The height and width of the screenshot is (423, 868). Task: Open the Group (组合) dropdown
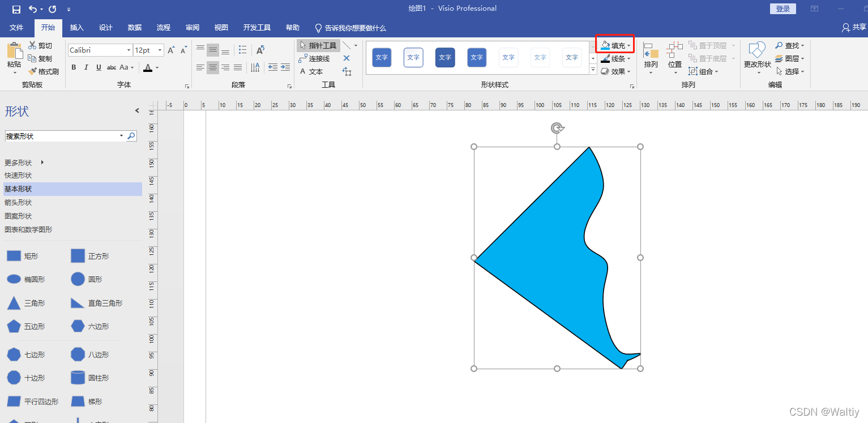click(703, 71)
